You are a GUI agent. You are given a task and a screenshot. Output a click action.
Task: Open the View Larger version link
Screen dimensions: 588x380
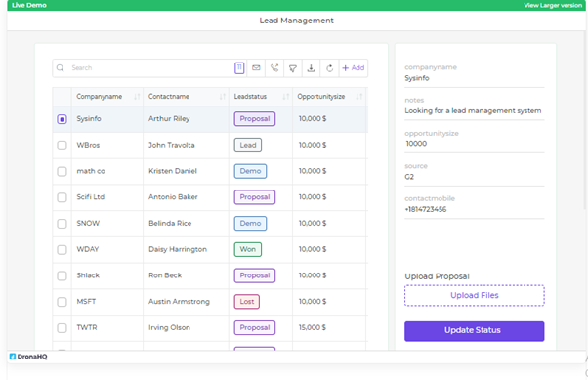(553, 5)
